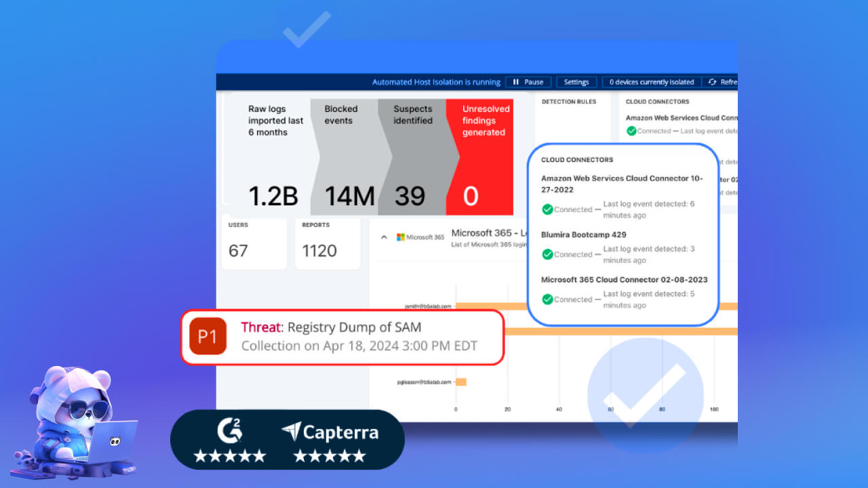Open the Threat: Registry Dump of SAM finding

tap(342, 337)
